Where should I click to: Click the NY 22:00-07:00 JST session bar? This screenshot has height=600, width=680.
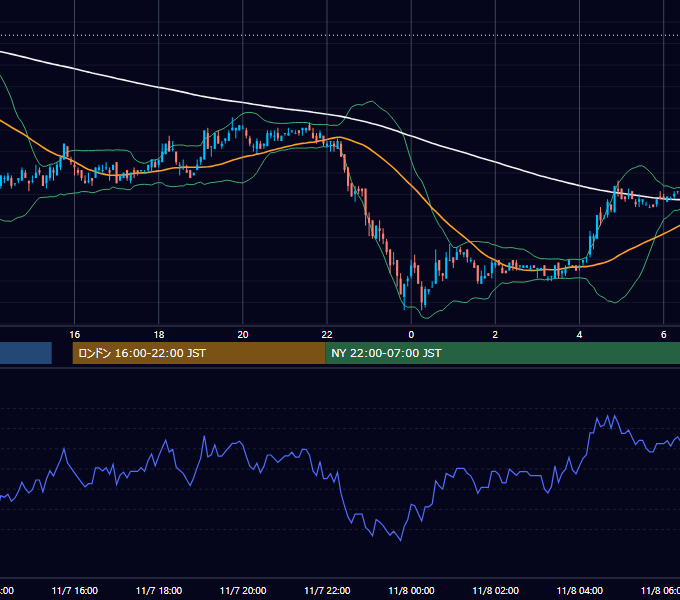pos(503,353)
